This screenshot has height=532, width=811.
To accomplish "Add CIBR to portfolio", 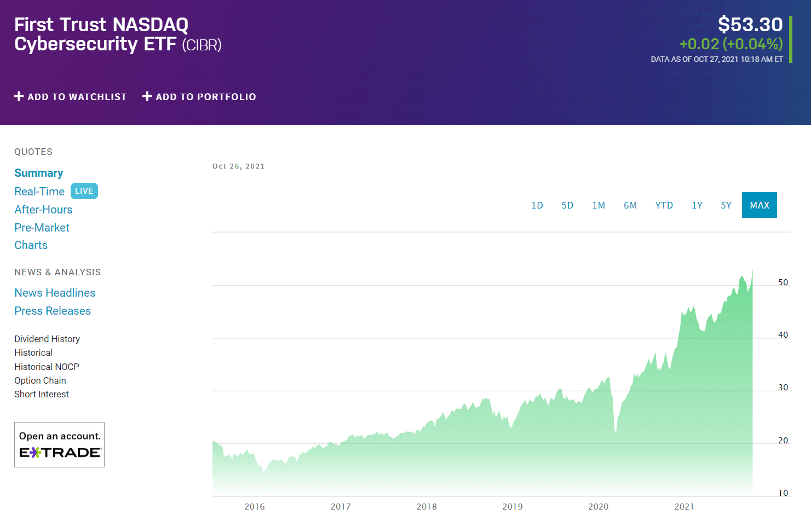I will pos(199,97).
